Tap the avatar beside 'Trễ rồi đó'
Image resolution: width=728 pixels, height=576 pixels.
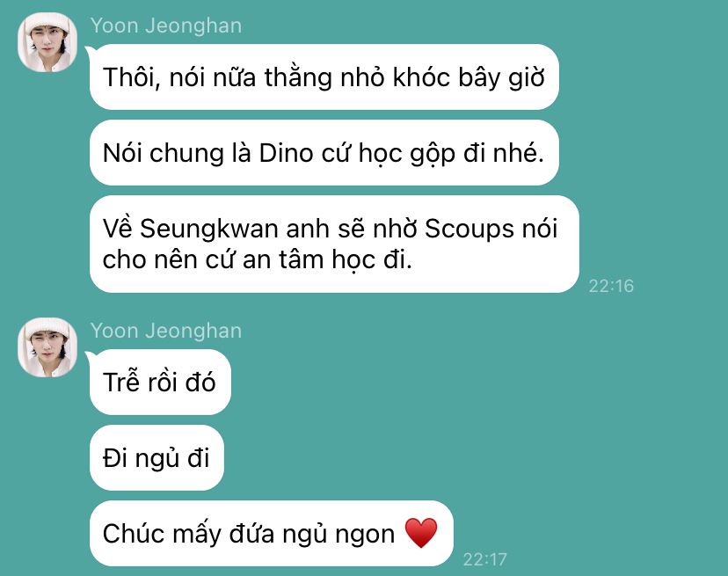coord(47,347)
